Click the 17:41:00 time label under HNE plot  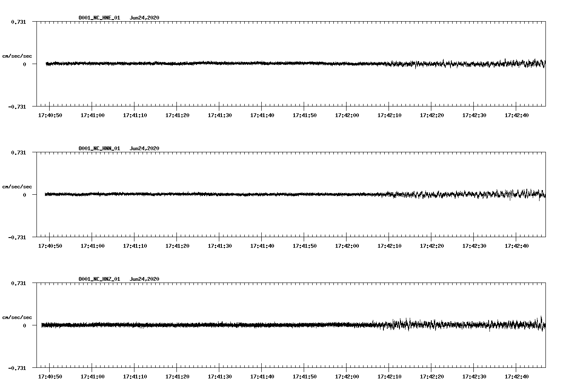pos(92,115)
